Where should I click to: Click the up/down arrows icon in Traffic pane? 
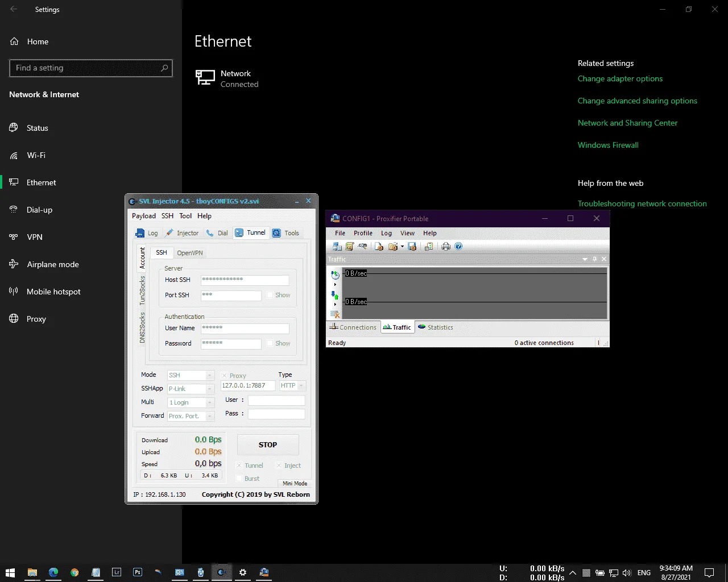tap(335, 296)
